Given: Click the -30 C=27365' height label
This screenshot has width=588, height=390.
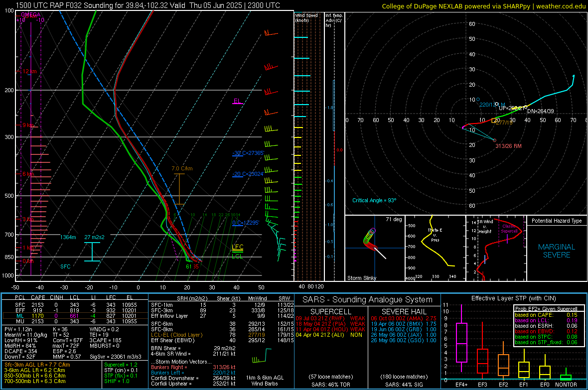Looking at the screenshot, I should (248, 153).
